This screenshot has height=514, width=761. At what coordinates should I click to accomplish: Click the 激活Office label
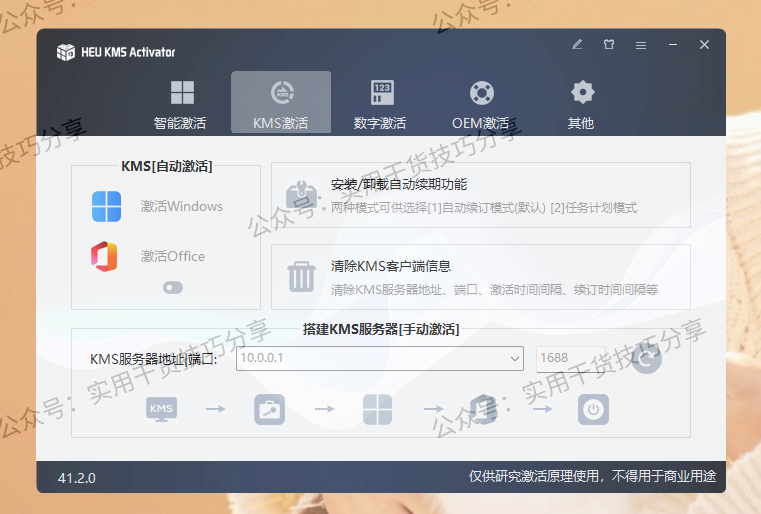coord(172,256)
